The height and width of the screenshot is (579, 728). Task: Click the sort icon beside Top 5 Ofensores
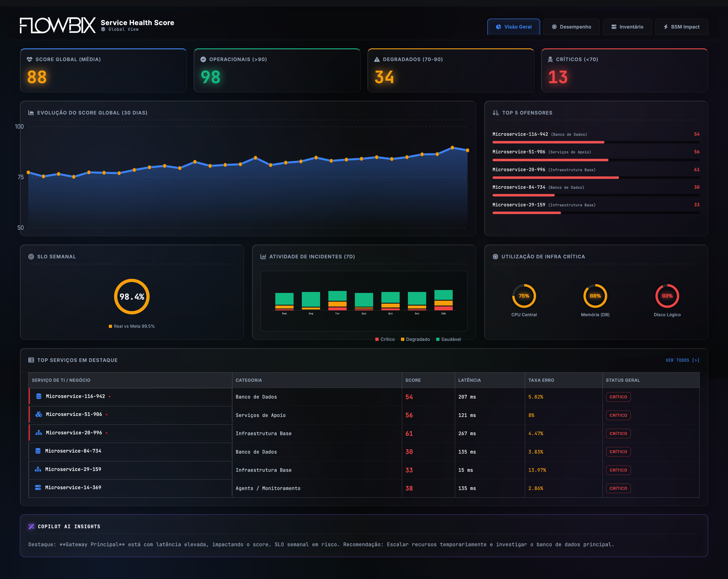point(496,112)
